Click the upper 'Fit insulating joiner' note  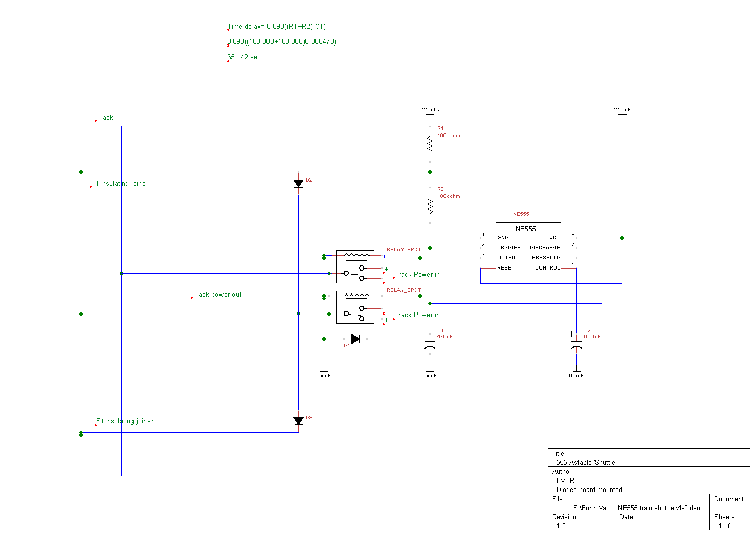(120, 184)
